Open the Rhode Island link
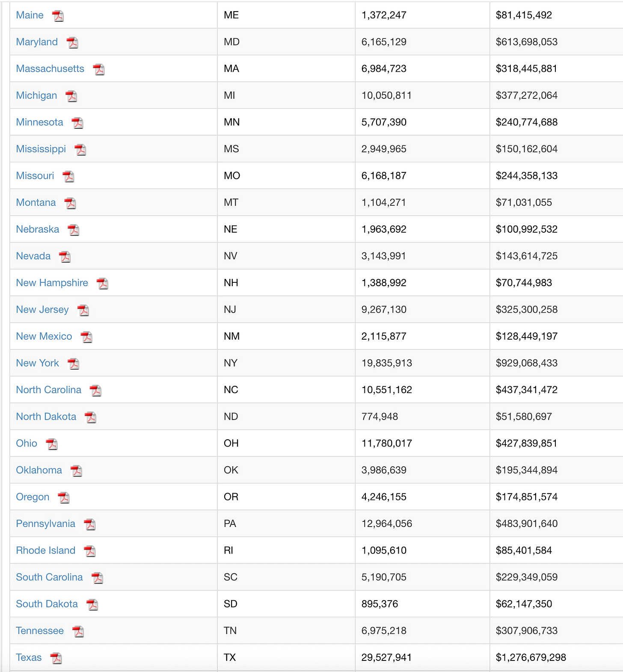623x672 pixels. point(46,551)
